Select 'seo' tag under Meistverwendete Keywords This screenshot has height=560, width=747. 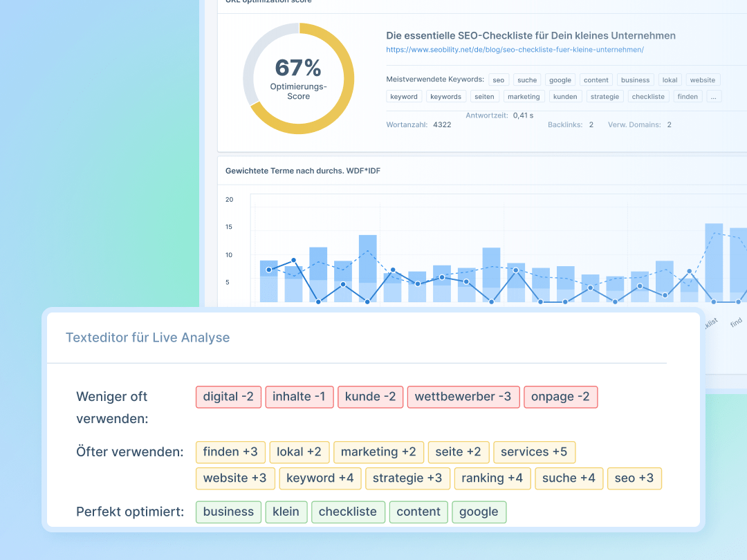(x=498, y=80)
